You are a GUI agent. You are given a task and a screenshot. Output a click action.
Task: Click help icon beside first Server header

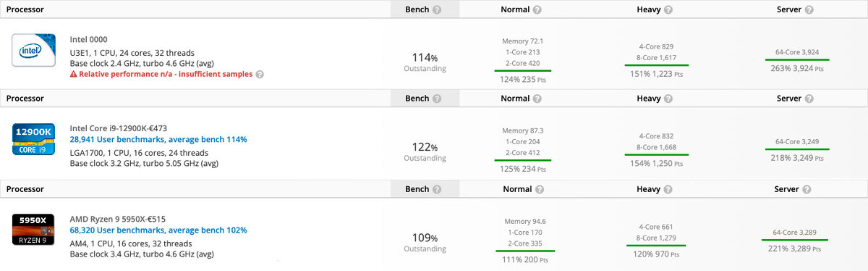[x=809, y=9]
